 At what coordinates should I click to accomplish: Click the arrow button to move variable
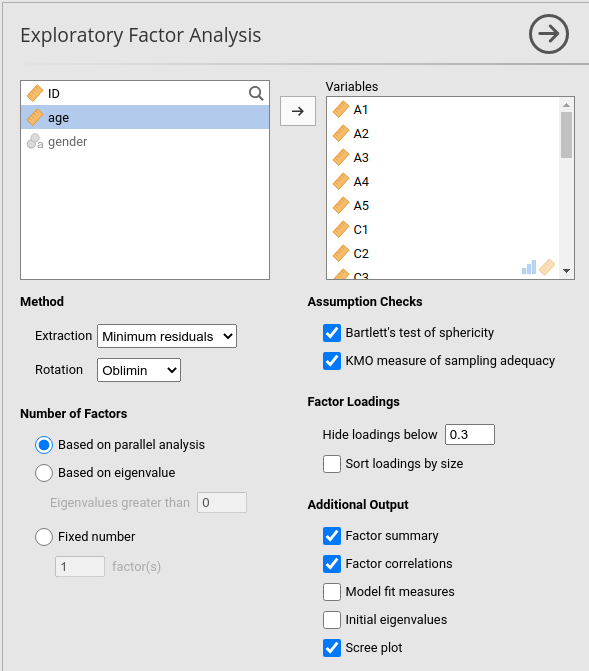pos(298,111)
